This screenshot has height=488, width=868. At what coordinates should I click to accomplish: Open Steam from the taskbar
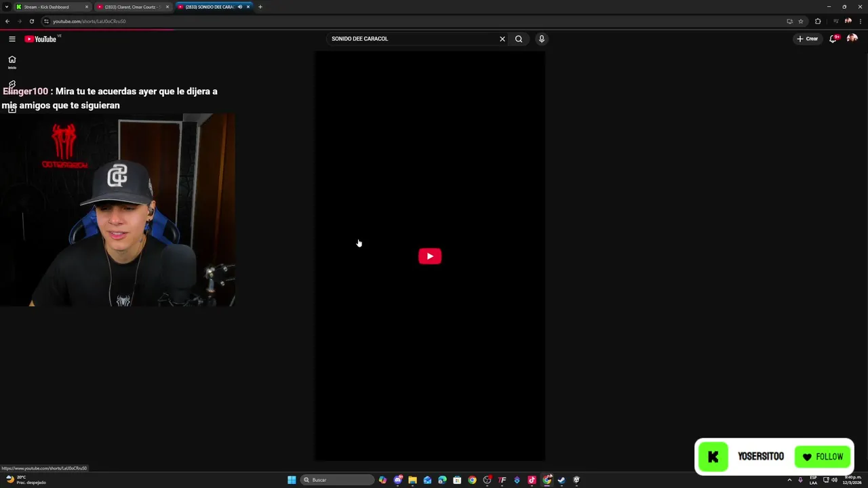point(561,480)
